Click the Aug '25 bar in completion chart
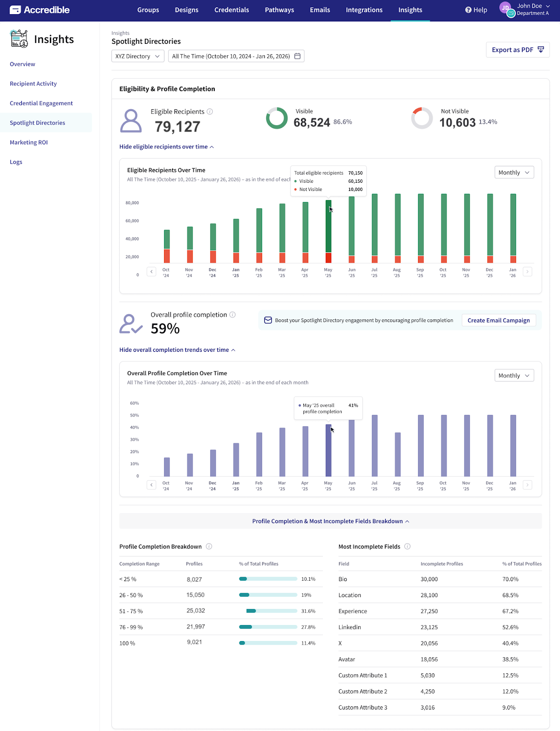The height and width of the screenshot is (731, 560). 398,455
